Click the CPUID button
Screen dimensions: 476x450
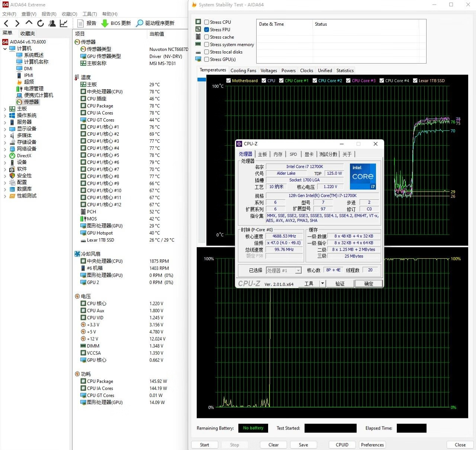[x=342, y=445]
